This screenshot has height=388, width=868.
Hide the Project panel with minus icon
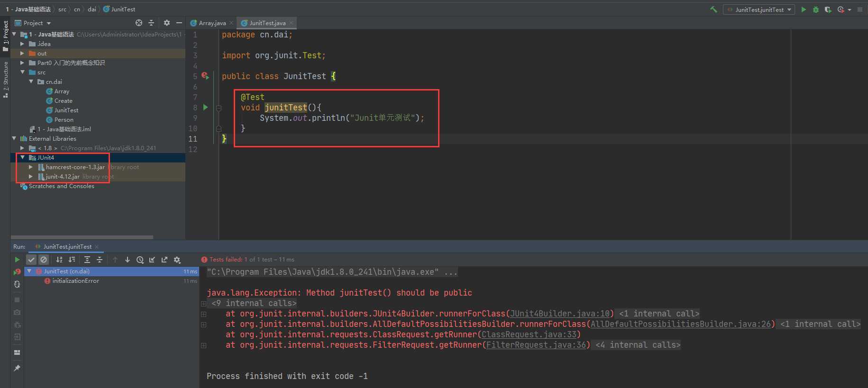tap(179, 23)
